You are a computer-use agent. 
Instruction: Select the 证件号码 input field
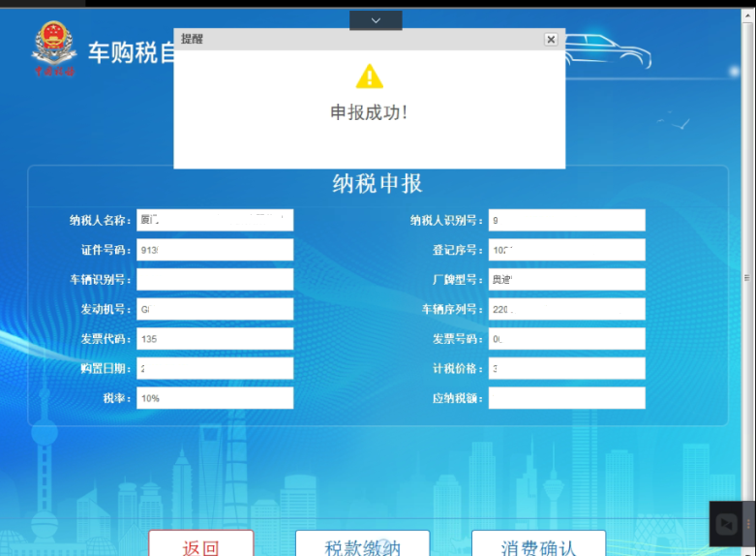(x=215, y=250)
